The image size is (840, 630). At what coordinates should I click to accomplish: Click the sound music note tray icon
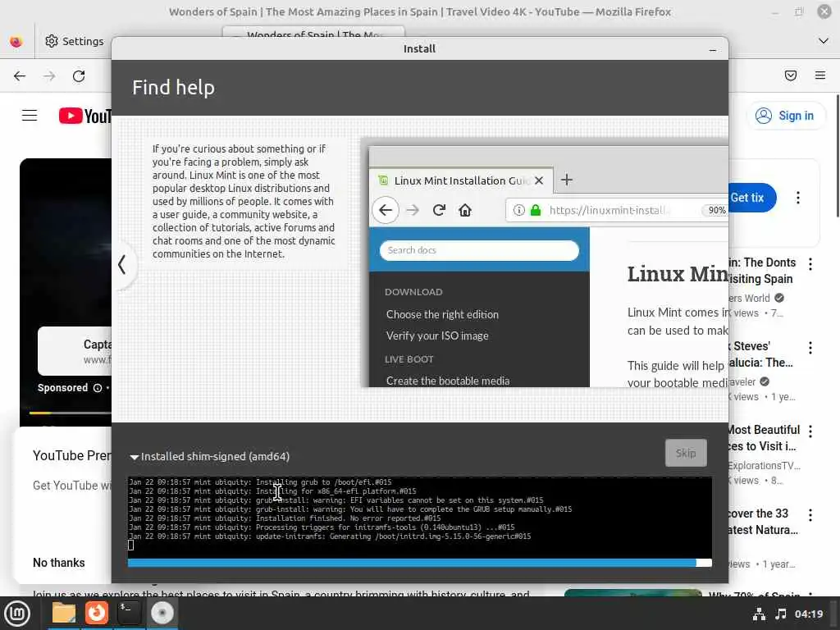[781, 614]
